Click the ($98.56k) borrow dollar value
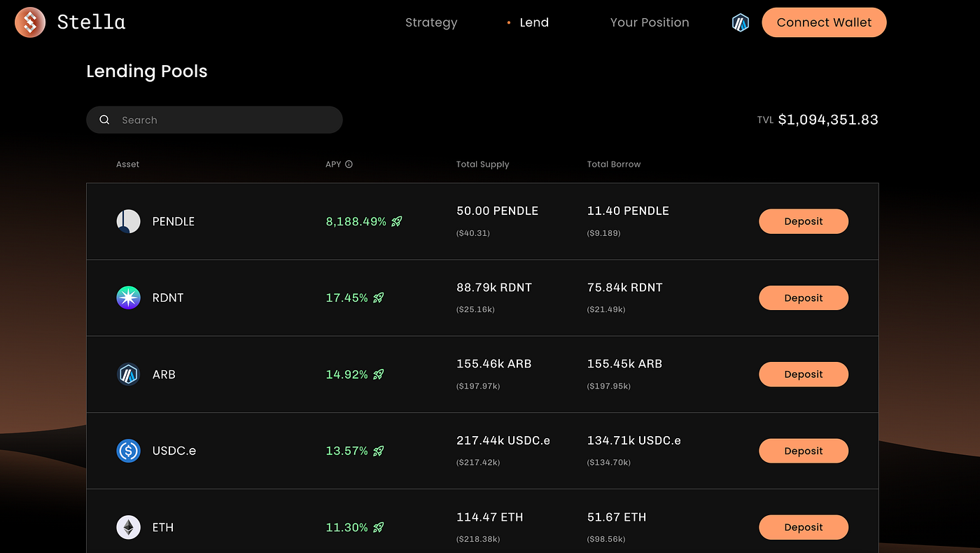 click(606, 539)
